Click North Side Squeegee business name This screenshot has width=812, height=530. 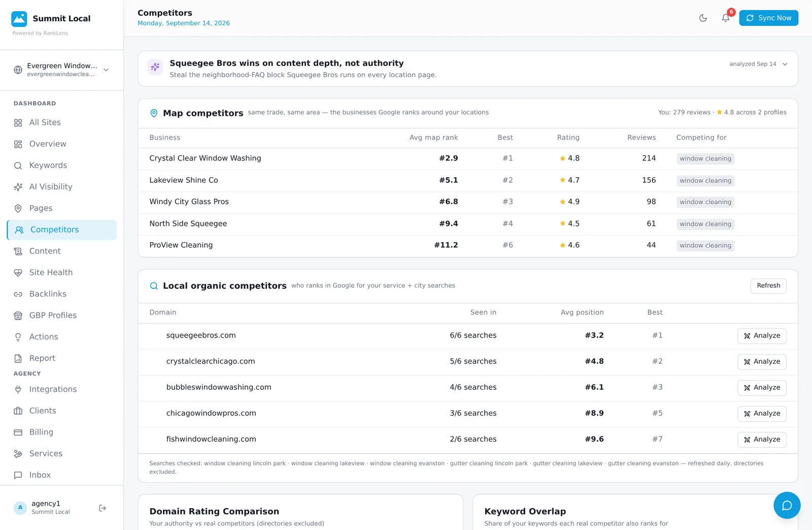click(188, 224)
